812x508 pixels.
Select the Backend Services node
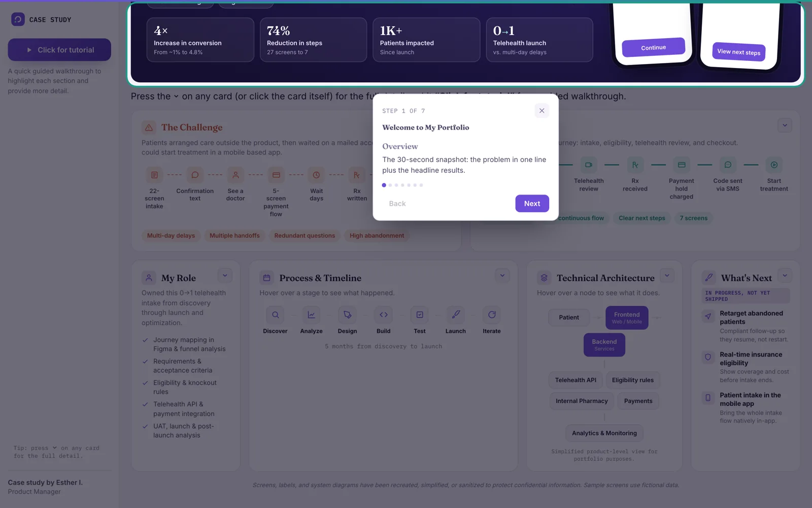(x=604, y=345)
